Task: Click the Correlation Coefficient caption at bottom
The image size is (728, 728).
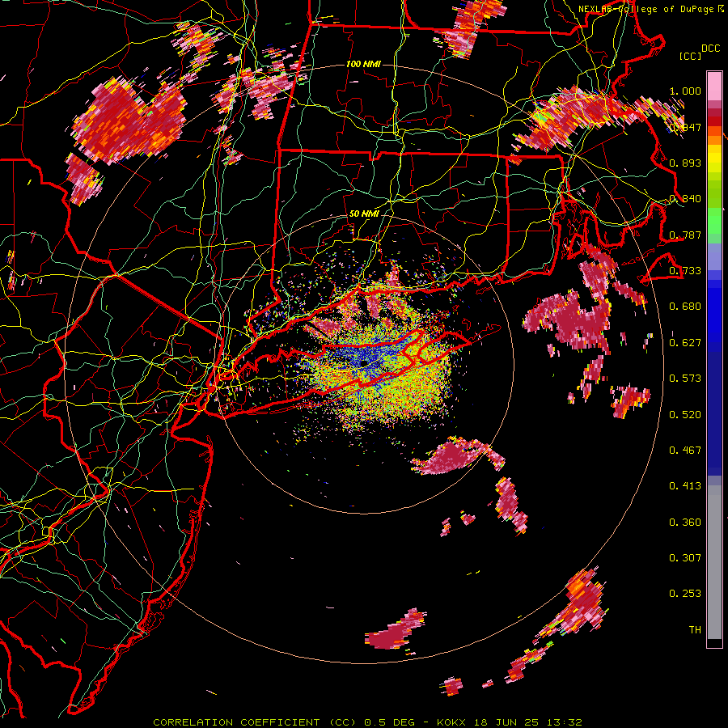Action: [x=368, y=722]
